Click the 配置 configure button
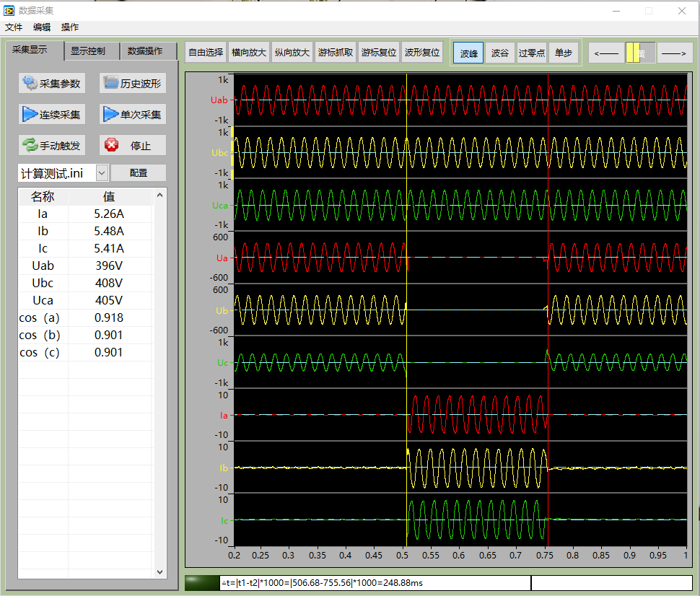The image size is (700, 596). pos(138,173)
